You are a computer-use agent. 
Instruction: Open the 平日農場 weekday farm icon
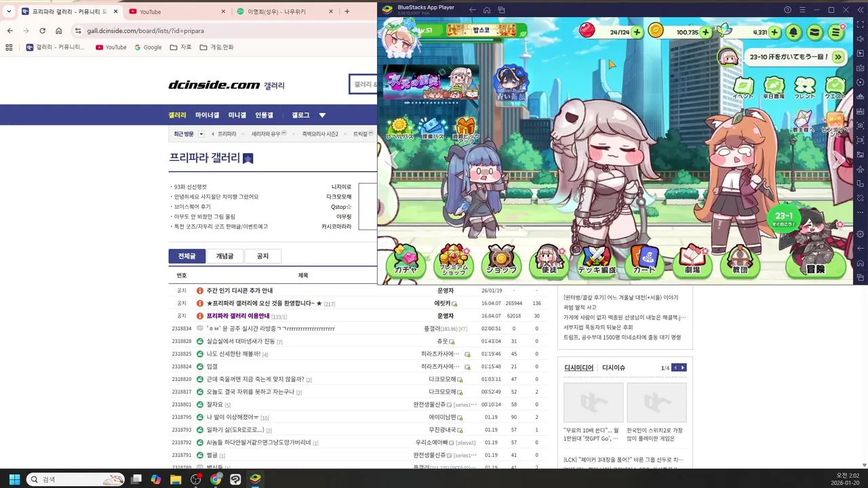(774, 89)
